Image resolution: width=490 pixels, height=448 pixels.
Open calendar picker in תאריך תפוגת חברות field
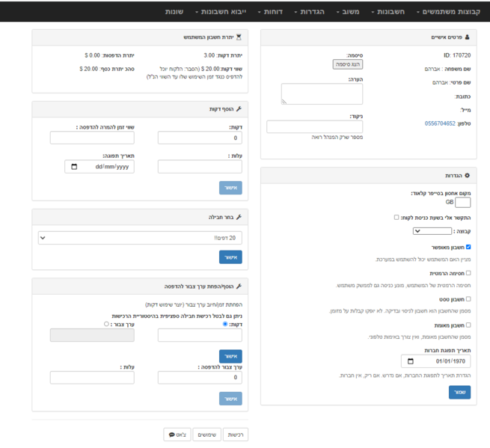411,361
